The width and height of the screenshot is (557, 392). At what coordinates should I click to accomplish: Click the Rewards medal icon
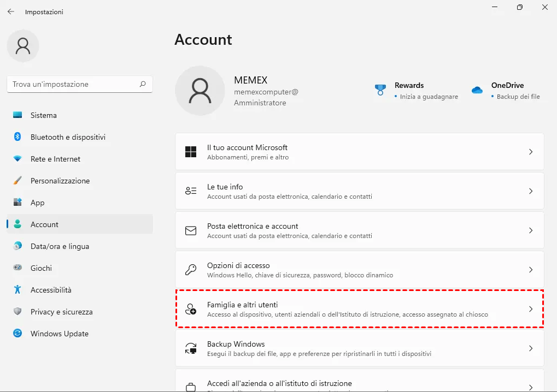click(380, 90)
